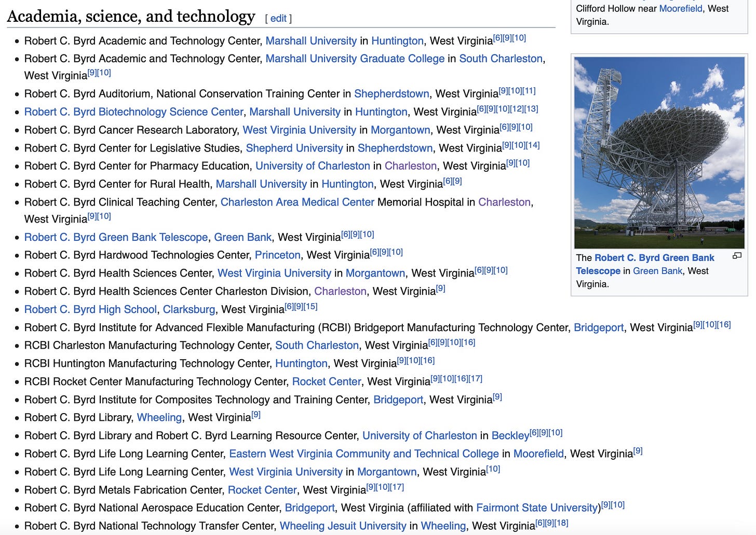Follow the South Charleston link in the Graduate College row
This screenshot has height=535, width=756.
coord(501,59)
